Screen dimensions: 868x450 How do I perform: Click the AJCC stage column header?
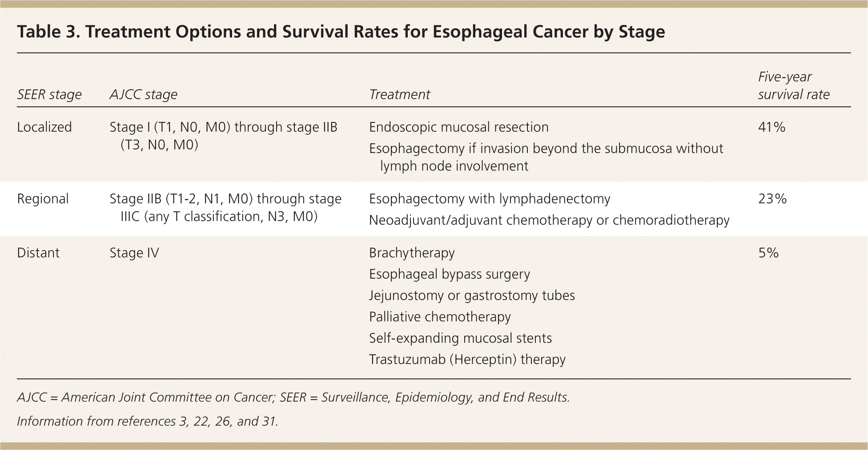(x=143, y=94)
